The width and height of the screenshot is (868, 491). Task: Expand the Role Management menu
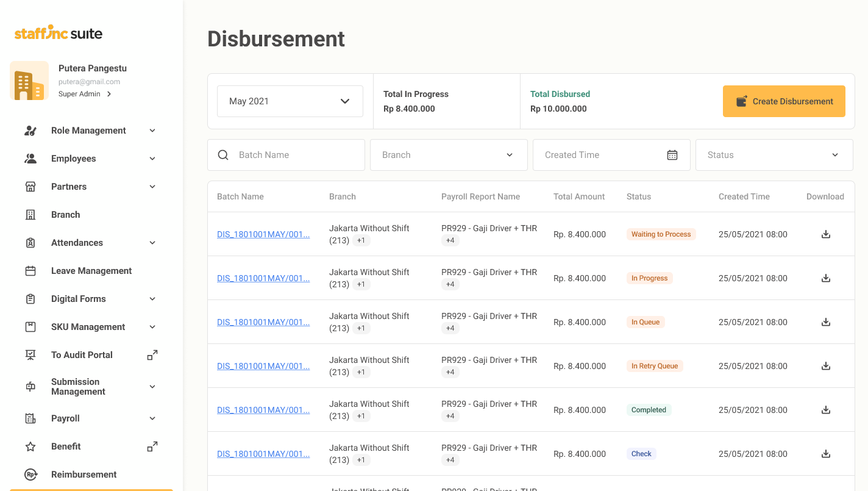click(x=152, y=131)
